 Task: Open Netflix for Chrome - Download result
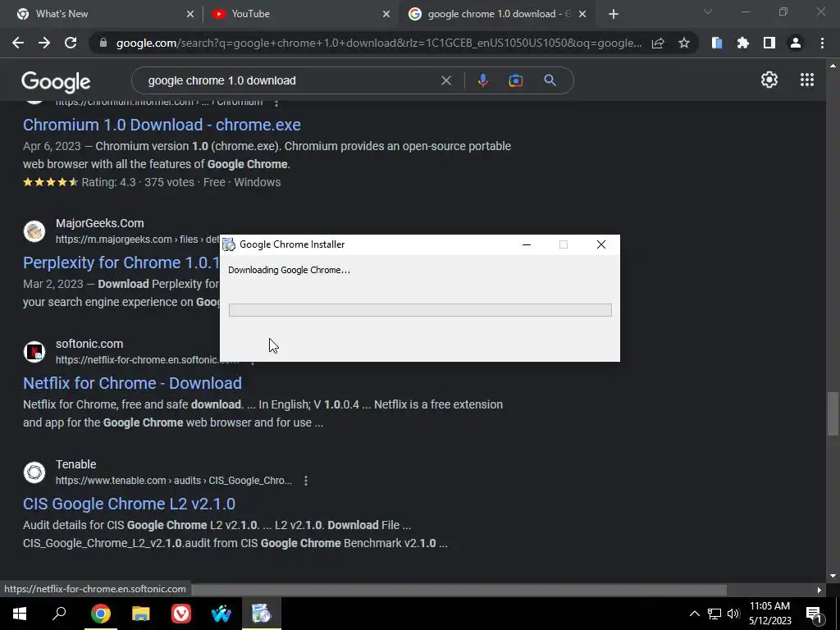(132, 383)
